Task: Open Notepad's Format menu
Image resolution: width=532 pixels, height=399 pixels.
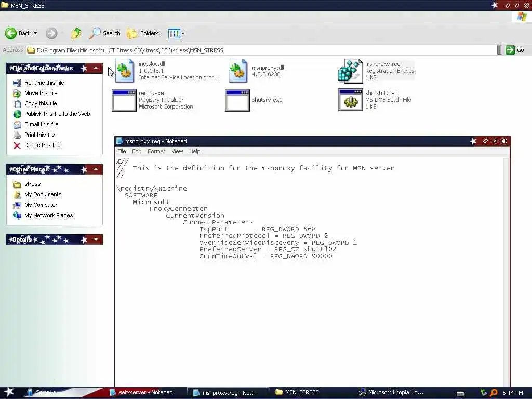Action: (156, 151)
